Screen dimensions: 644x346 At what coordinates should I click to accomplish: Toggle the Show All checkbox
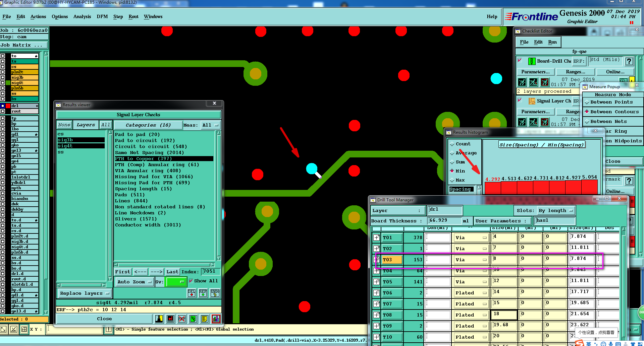click(x=191, y=281)
